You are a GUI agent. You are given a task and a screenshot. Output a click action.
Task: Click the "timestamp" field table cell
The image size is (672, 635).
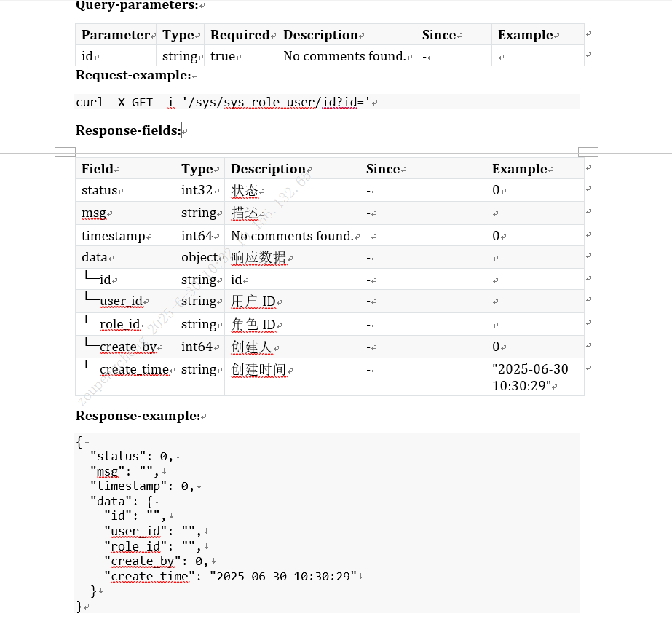click(113, 236)
